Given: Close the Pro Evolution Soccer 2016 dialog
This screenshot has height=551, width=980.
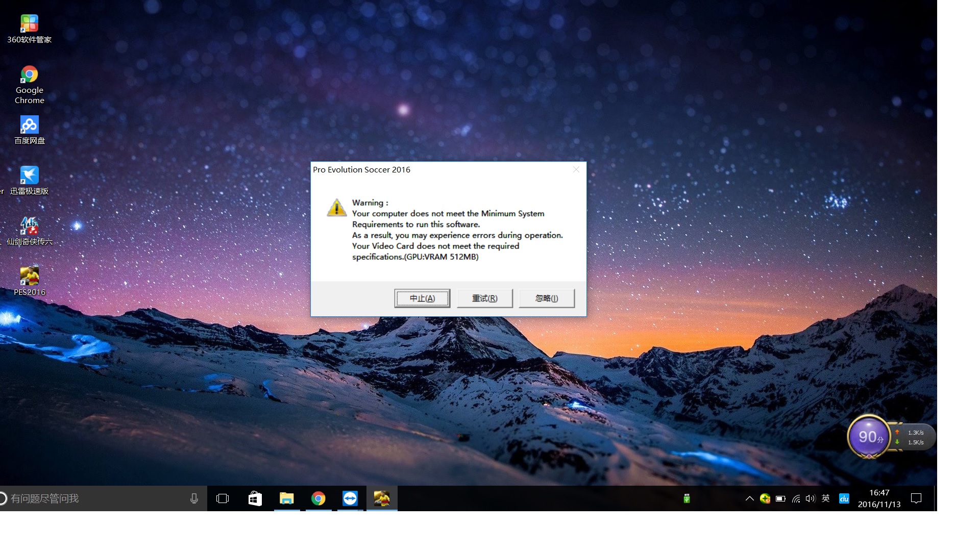Looking at the screenshot, I should 576,169.
